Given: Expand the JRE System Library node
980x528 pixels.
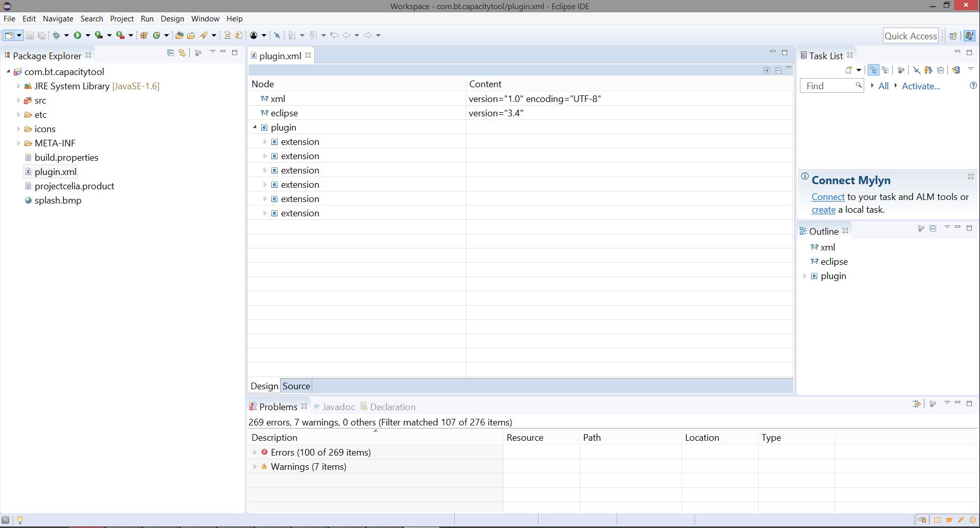Looking at the screenshot, I should 18,86.
